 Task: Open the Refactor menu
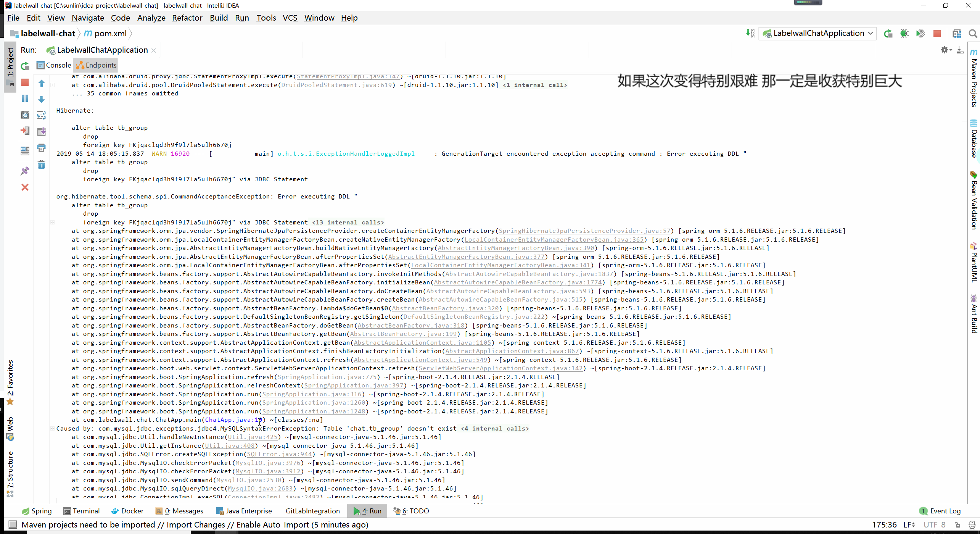(187, 18)
